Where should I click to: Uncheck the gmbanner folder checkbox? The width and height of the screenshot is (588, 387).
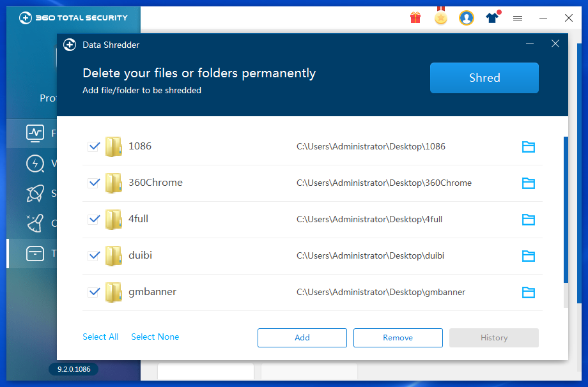pyautogui.click(x=94, y=292)
